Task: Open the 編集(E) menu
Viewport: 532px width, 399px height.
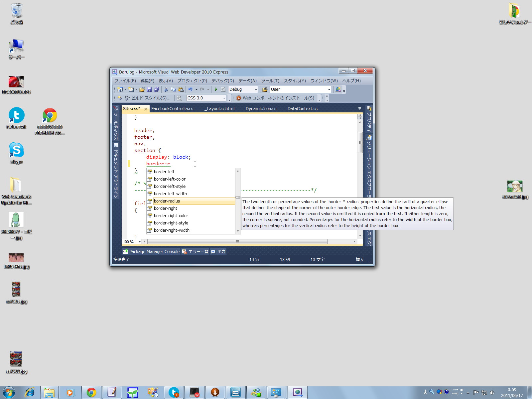Action: (147, 81)
